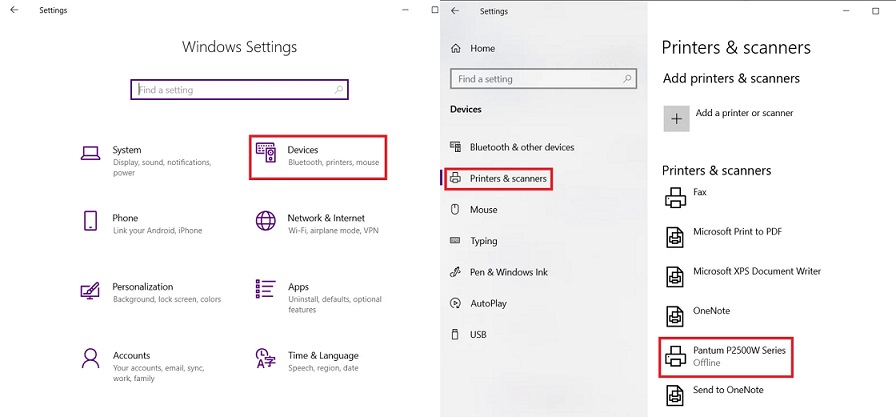Click the System laptop icon
This screenshot has width=896, height=417.
(x=90, y=153)
